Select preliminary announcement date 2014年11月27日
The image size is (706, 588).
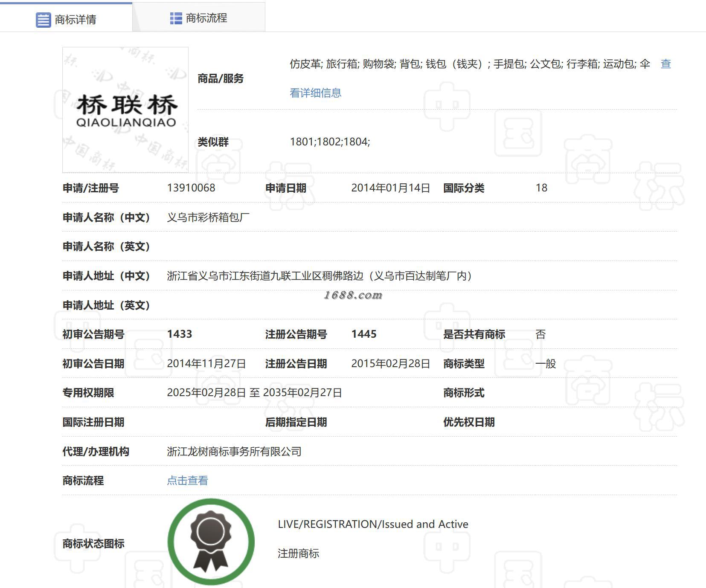206,364
